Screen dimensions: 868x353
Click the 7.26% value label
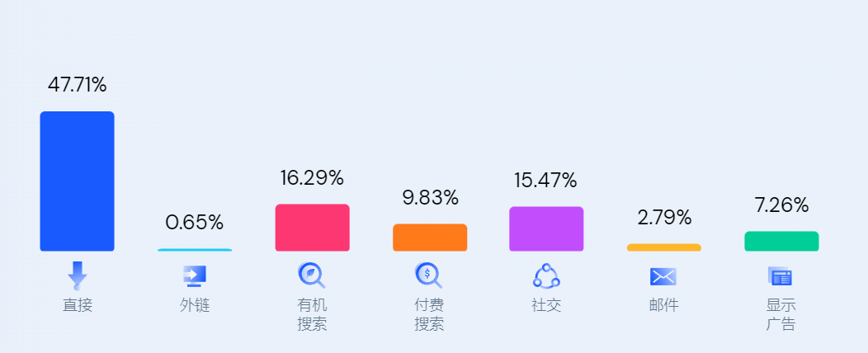pos(781,205)
